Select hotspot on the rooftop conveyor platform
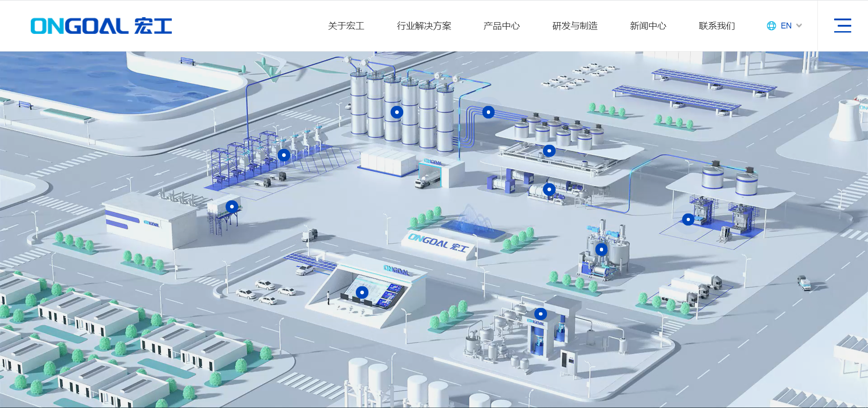The width and height of the screenshot is (868, 408). pos(549,151)
